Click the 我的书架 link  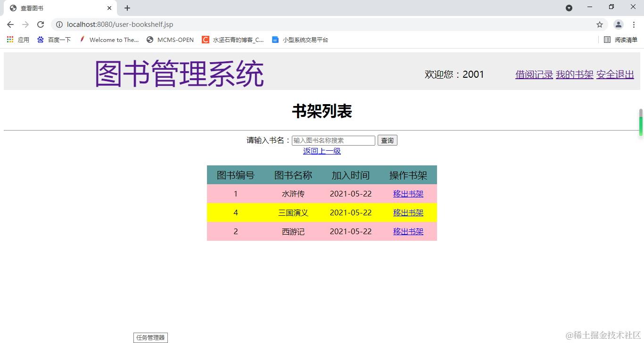click(574, 74)
